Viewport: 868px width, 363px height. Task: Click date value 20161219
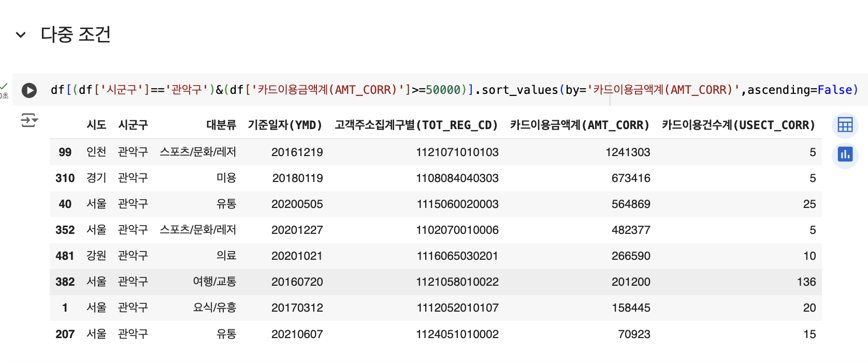(x=297, y=152)
